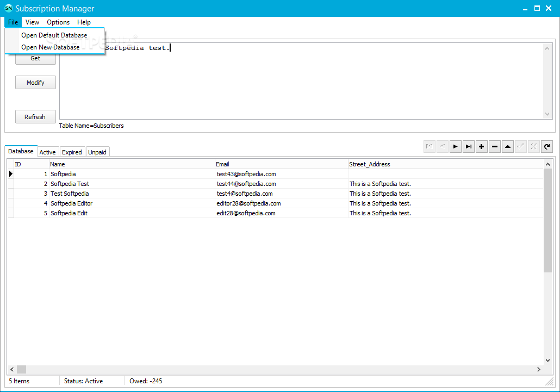Click email test4@softpedia.com cell
Image resolution: width=560 pixels, height=392 pixels.
point(281,194)
